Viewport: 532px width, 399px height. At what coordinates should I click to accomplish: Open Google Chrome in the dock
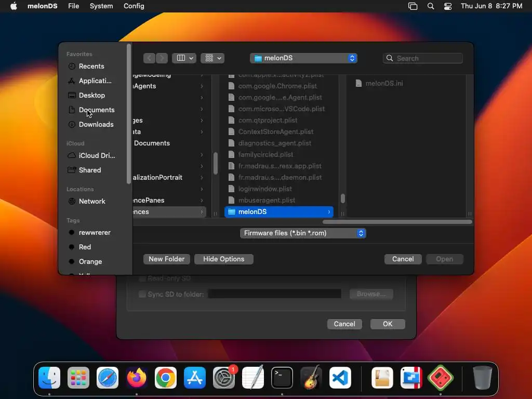pyautogui.click(x=166, y=378)
